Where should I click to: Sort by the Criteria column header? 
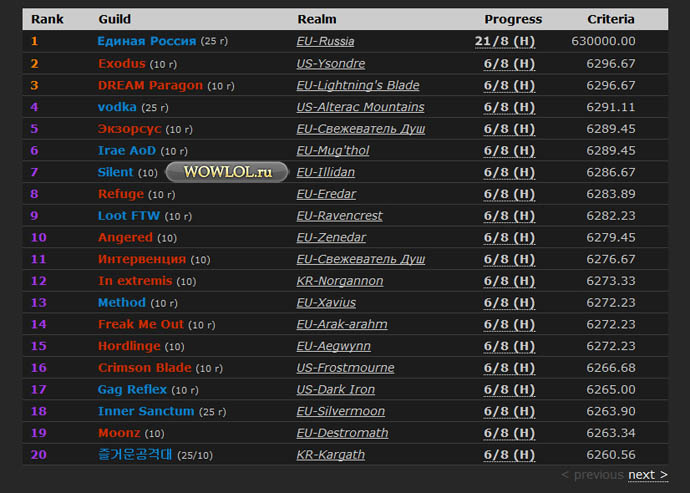coord(610,19)
